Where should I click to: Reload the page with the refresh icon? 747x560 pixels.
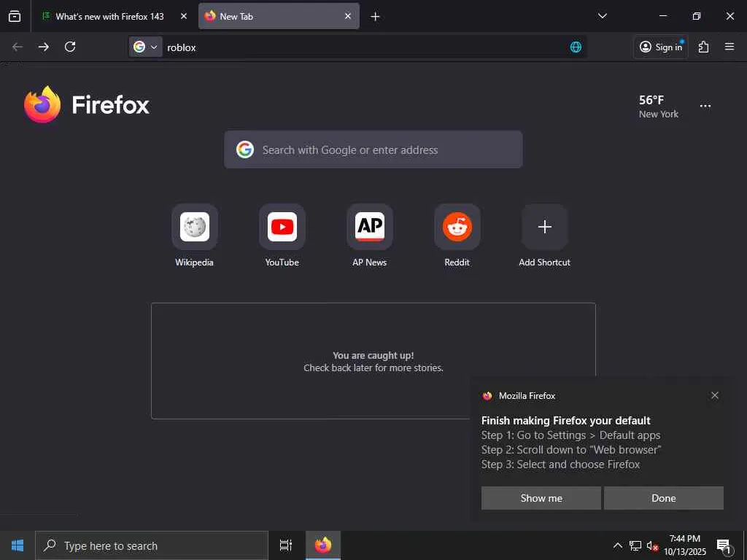(x=70, y=47)
